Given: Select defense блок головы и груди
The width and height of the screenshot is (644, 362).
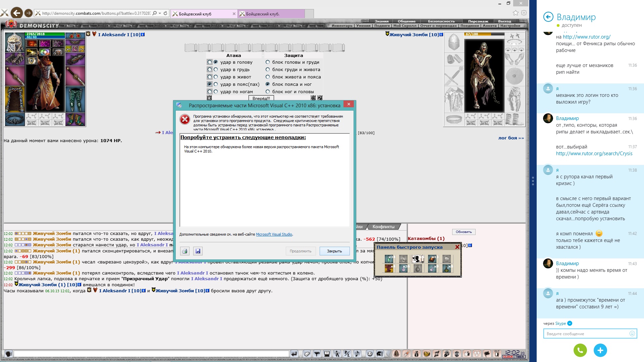Looking at the screenshot, I should [268, 62].
